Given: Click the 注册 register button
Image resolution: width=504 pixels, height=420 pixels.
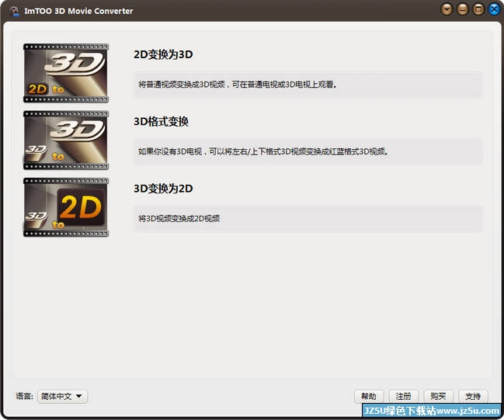Looking at the screenshot, I should [x=403, y=396].
